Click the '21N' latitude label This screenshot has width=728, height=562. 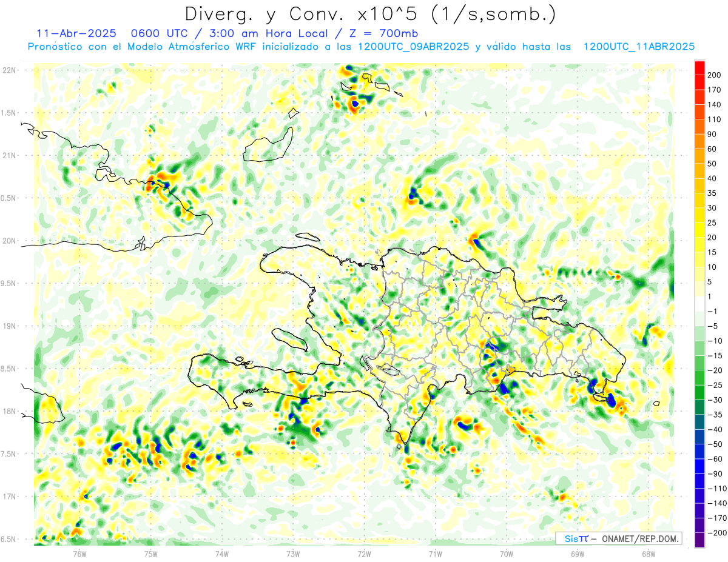click(9, 155)
